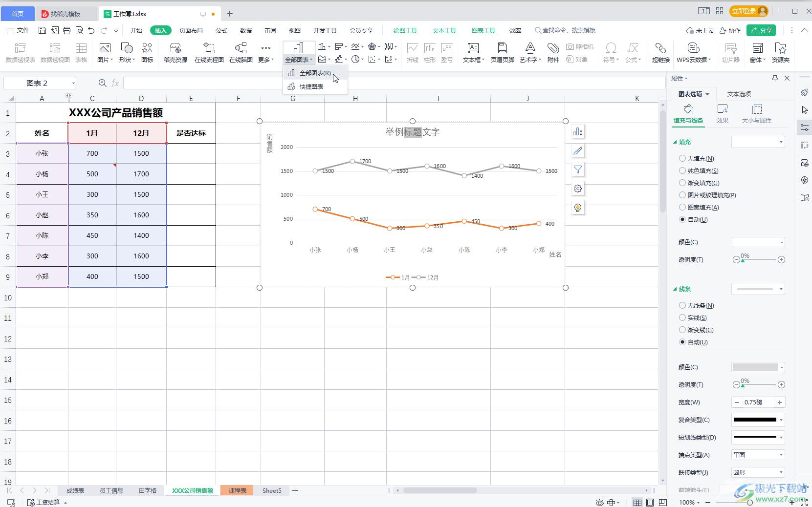This screenshot has width=812, height=507.
Task: Click the chart filter funnel button
Action: pos(578,170)
